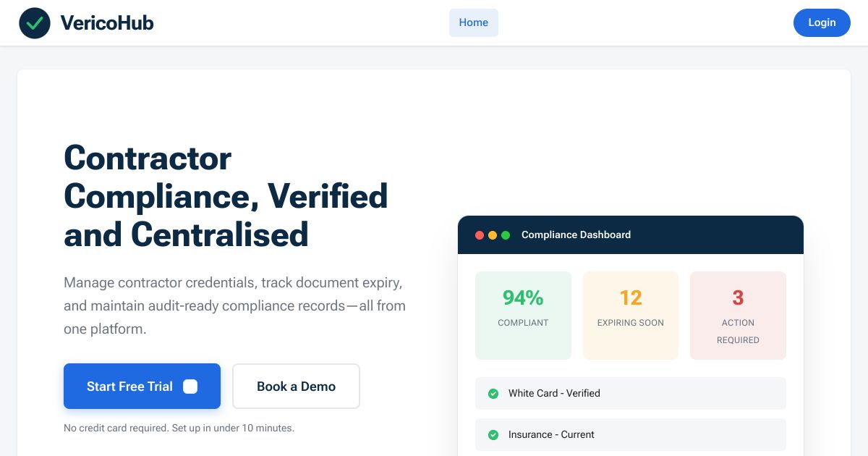Click the Login button
This screenshot has width=868, height=456.
pos(822,22)
